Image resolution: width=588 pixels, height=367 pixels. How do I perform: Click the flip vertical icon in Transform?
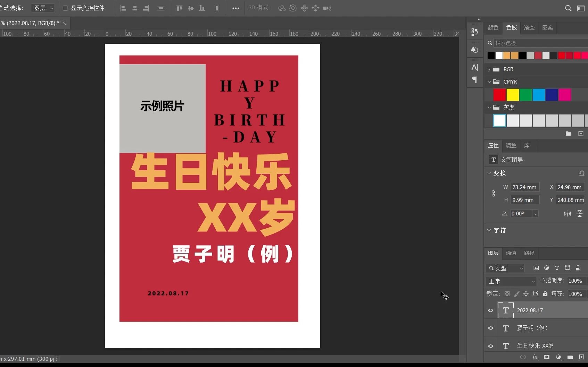(579, 214)
